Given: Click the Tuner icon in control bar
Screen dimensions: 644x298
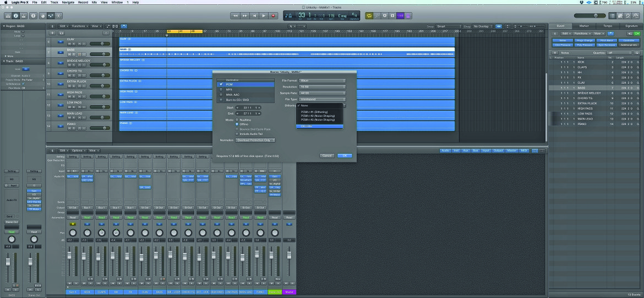Looking at the screenshot, I should [377, 15].
